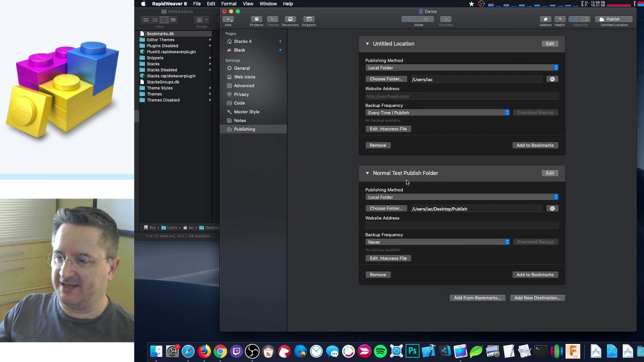
Task: Click the Publish cloud button
Action: (x=614, y=20)
